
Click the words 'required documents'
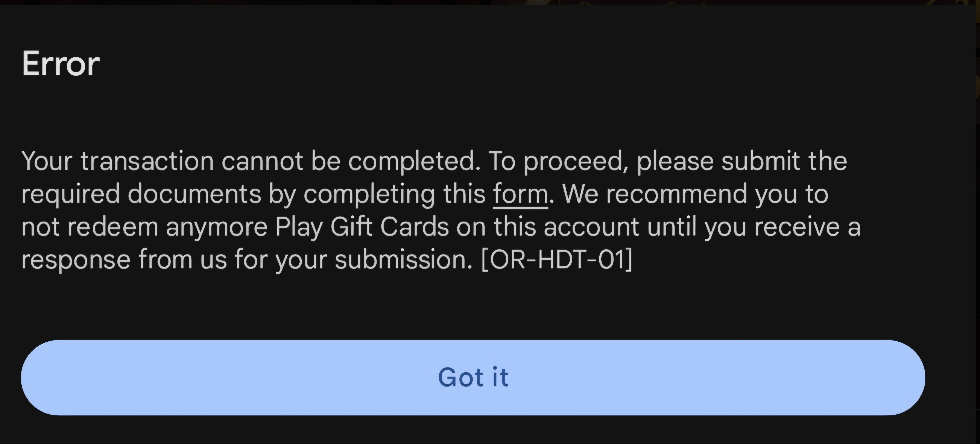(141, 194)
